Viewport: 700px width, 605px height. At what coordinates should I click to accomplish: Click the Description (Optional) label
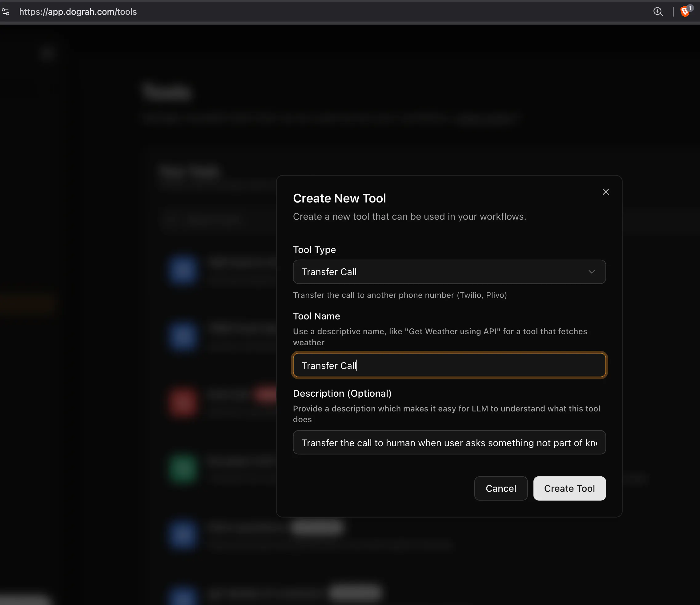coord(342,393)
